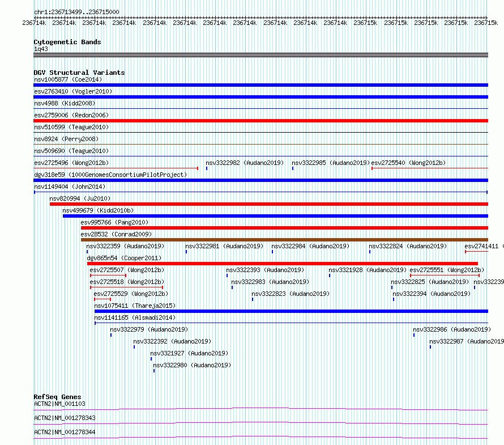Select esv995766 (Pang2010) variant label
Screen dimensions: 504x445
tap(114, 222)
